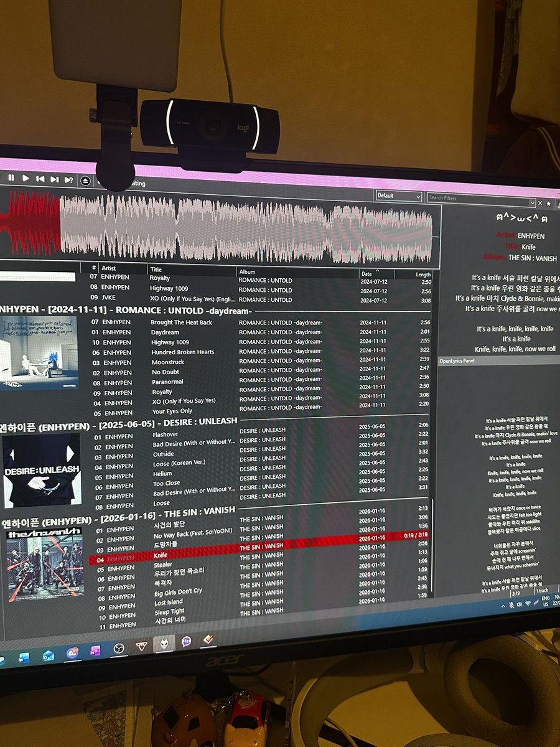This screenshot has width=560, height=747.
Task: Open the checkmark app on the taskbar
Action: pos(208,639)
